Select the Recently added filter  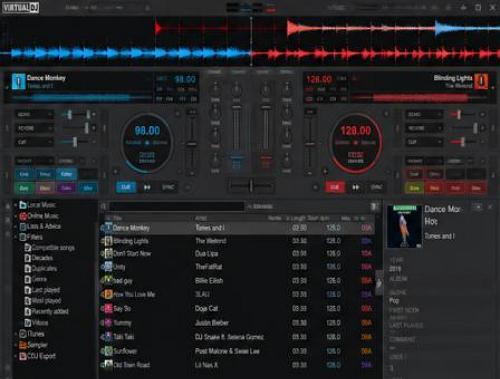click(47, 312)
